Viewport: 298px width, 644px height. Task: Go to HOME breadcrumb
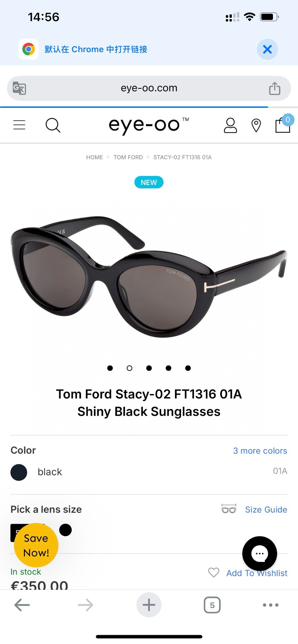tap(94, 157)
